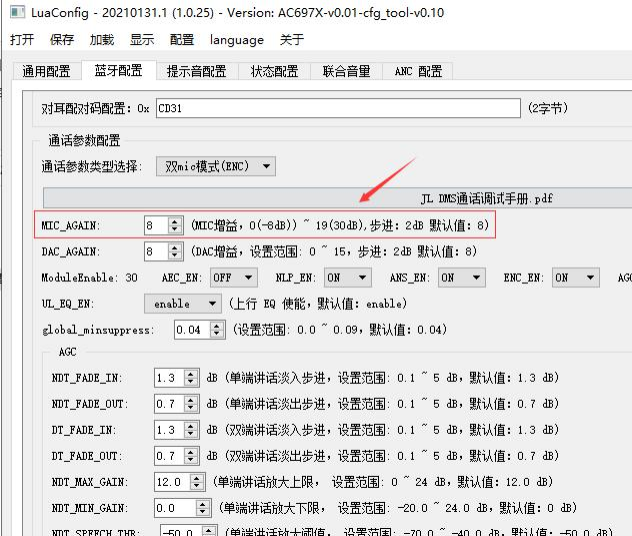Increase the DT_FADE_IN value
632x536 pixels.
[x=191, y=426]
